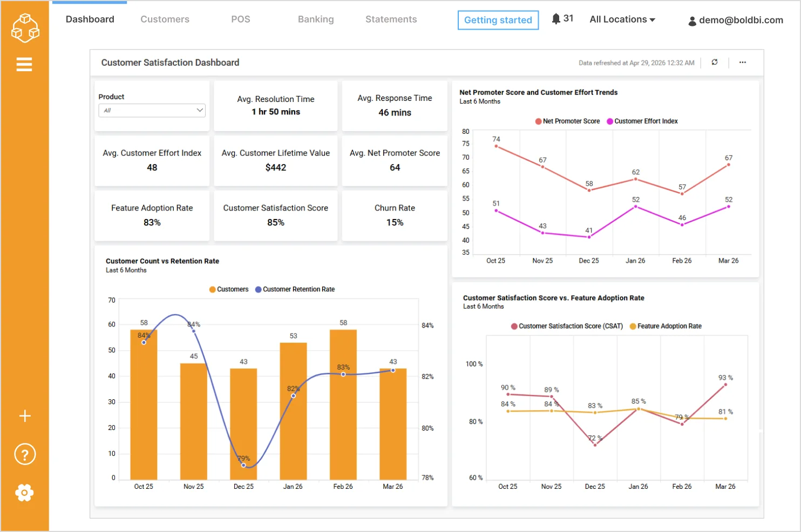This screenshot has width=801, height=532.
Task: Click the NPS data point labeled 58
Action: pyautogui.click(x=589, y=190)
